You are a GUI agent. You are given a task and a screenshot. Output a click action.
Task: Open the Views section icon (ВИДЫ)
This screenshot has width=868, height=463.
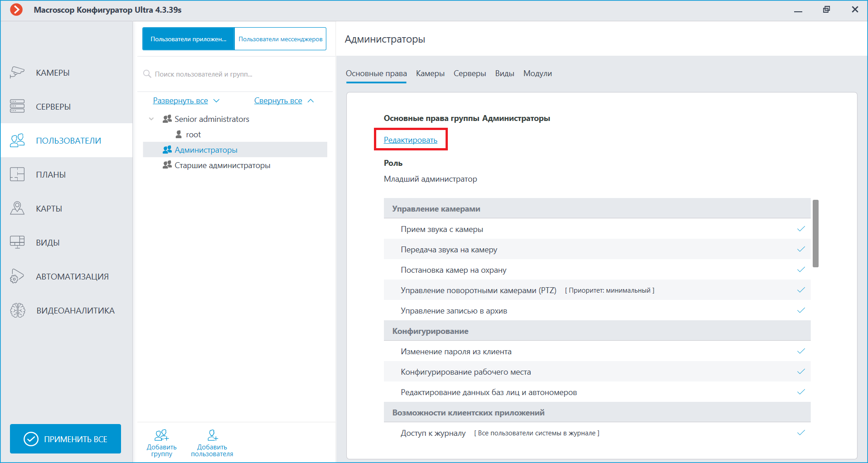(17, 242)
